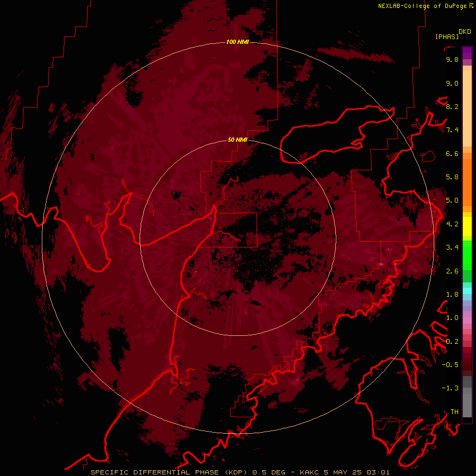The width and height of the screenshot is (476, 476).
Task: Click the orange segment of the color bar
Action: click(x=467, y=182)
